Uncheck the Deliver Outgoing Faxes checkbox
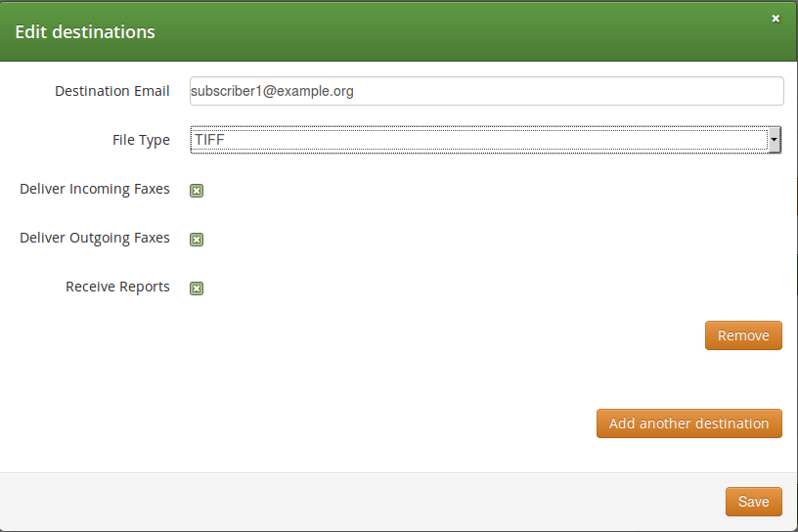This screenshot has width=798, height=532. [x=197, y=240]
